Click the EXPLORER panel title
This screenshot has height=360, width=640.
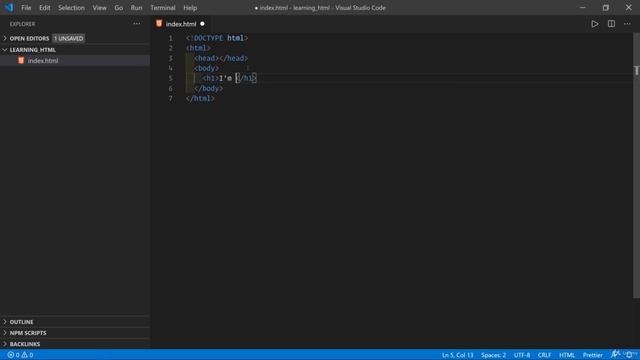click(x=22, y=24)
